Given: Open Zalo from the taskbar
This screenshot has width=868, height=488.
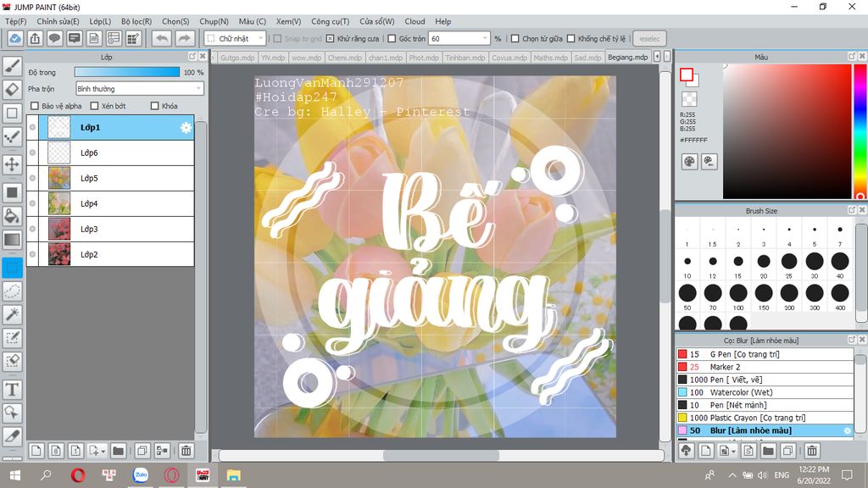Looking at the screenshot, I should (x=141, y=474).
